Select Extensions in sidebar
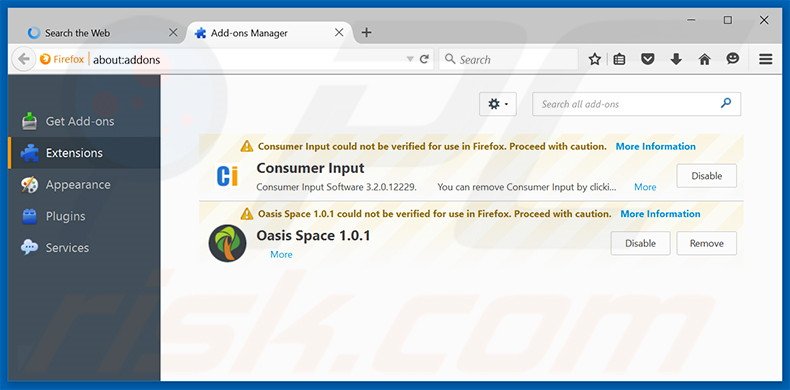This screenshot has height=390, width=790. [x=84, y=153]
